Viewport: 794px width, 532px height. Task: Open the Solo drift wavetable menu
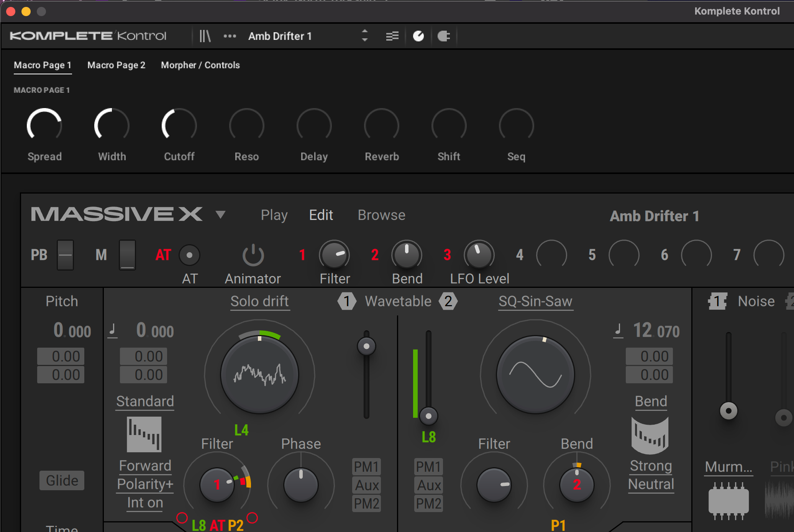coord(260,302)
